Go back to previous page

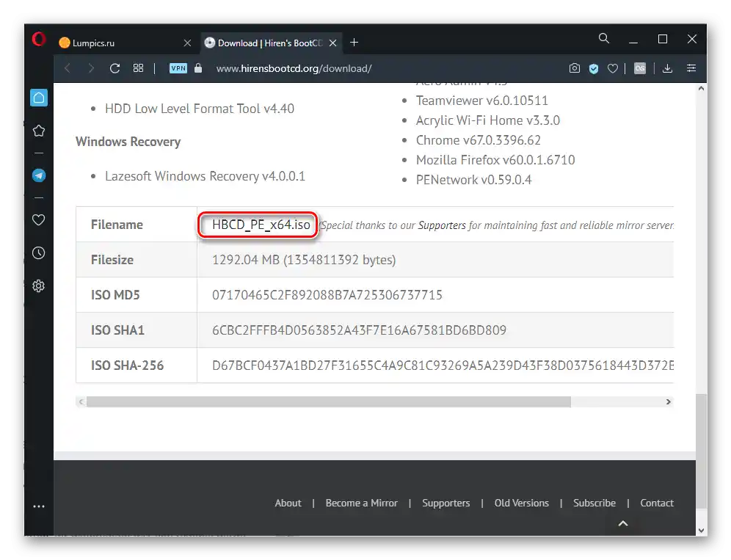(x=68, y=68)
